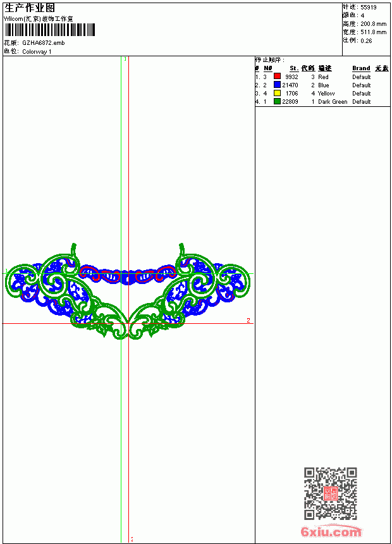Click the file name GZHA6872.emb
This screenshot has width=392, height=544.
tap(44, 43)
